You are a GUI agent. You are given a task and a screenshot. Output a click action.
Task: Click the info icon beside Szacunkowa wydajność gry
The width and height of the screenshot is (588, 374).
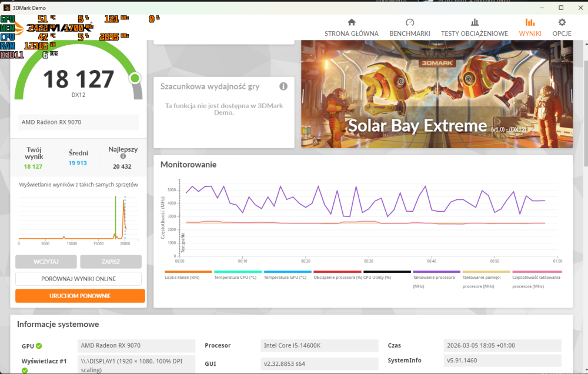pyautogui.click(x=283, y=86)
